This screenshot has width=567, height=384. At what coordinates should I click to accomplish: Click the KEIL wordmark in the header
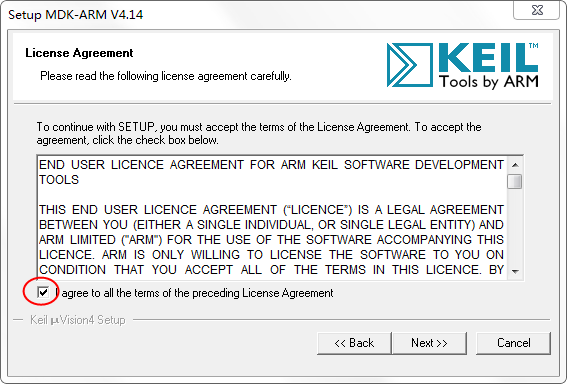pyautogui.click(x=489, y=57)
